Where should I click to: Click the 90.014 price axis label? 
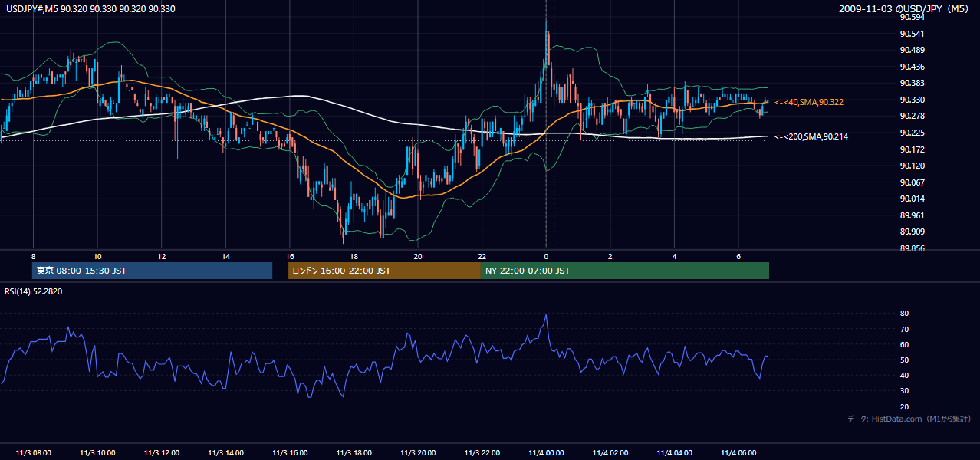(912, 199)
